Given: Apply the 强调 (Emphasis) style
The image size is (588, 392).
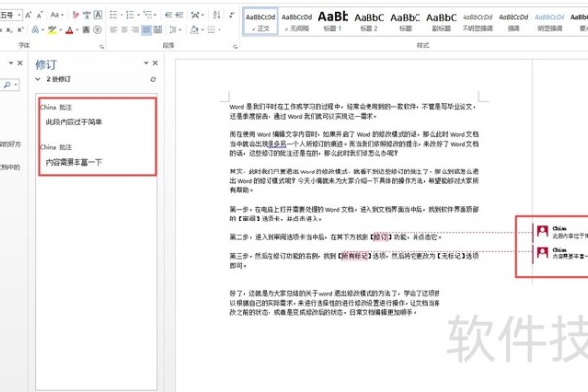Looking at the screenshot, I should tap(514, 22).
